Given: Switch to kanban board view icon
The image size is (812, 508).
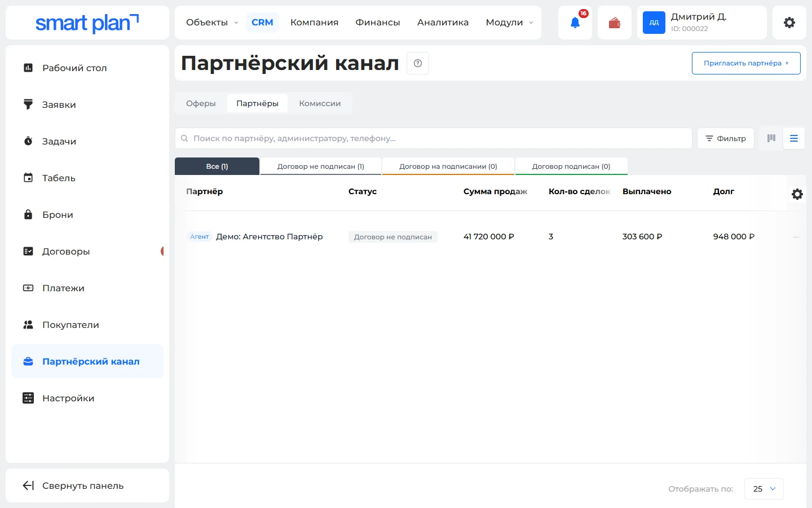Looking at the screenshot, I should (x=771, y=138).
